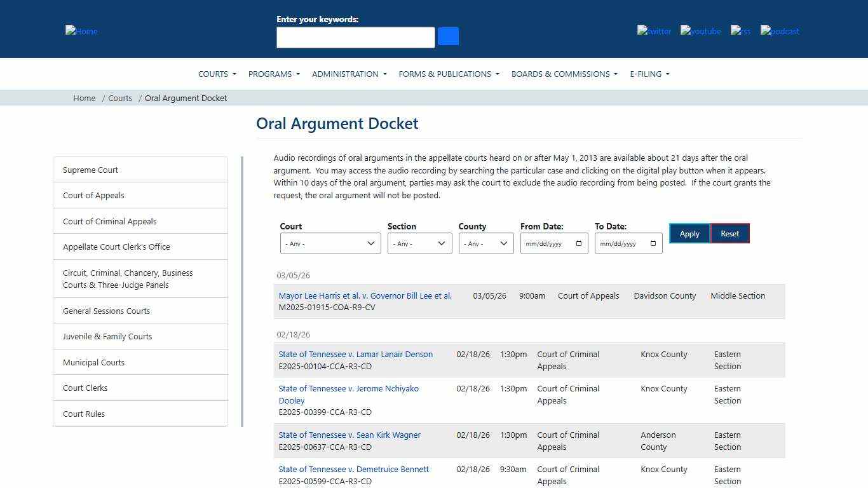Open Court Rules from the sidebar
Image resolution: width=868 pixels, height=488 pixels.
click(x=83, y=414)
